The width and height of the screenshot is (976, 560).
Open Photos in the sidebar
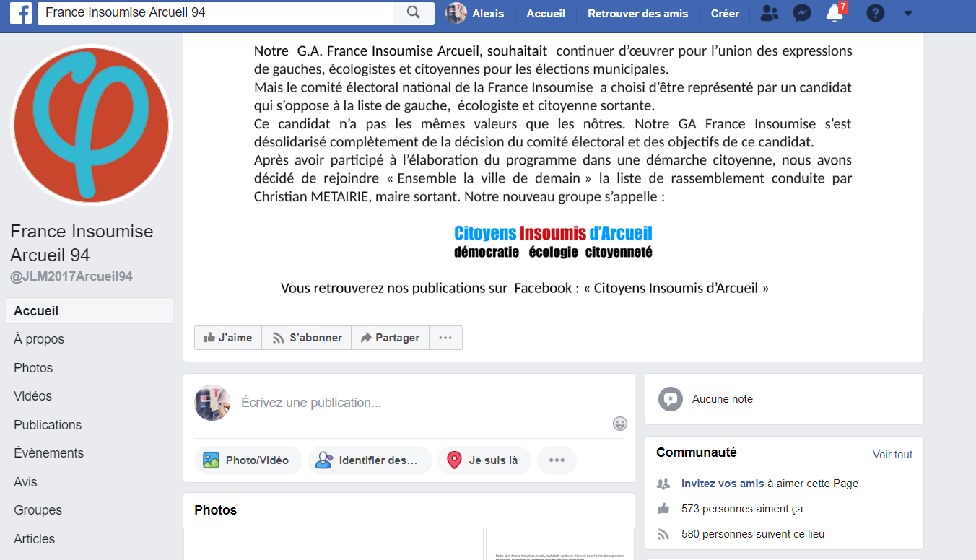point(33,368)
